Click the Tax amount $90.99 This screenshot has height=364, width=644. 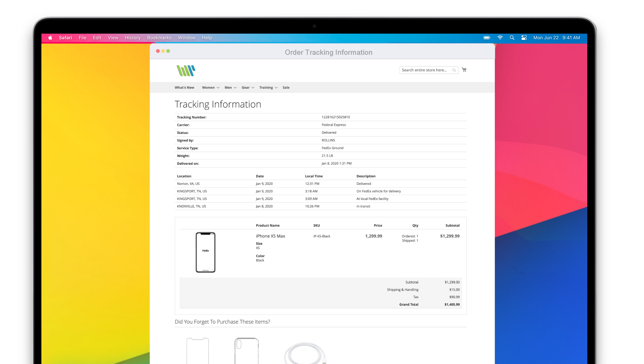[x=454, y=297]
